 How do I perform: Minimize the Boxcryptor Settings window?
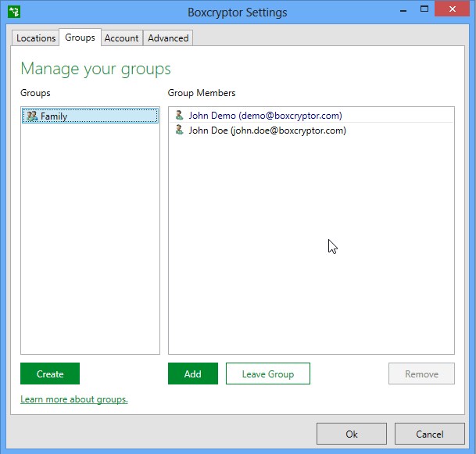pos(403,9)
